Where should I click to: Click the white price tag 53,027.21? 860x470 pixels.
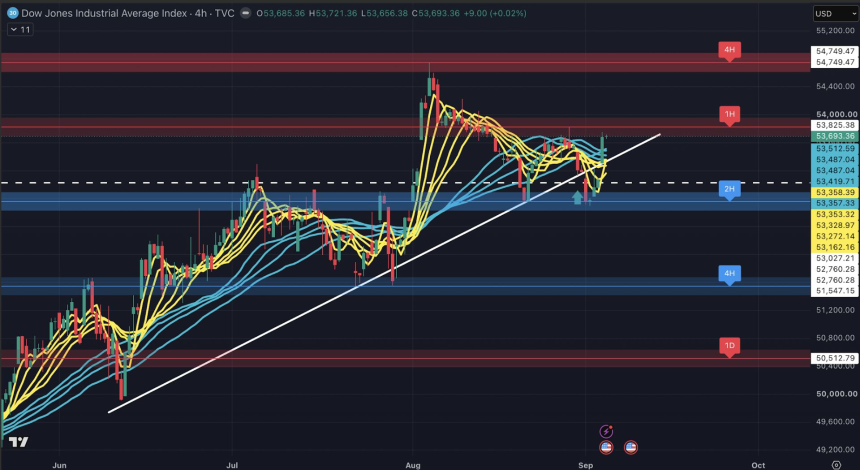point(835,258)
